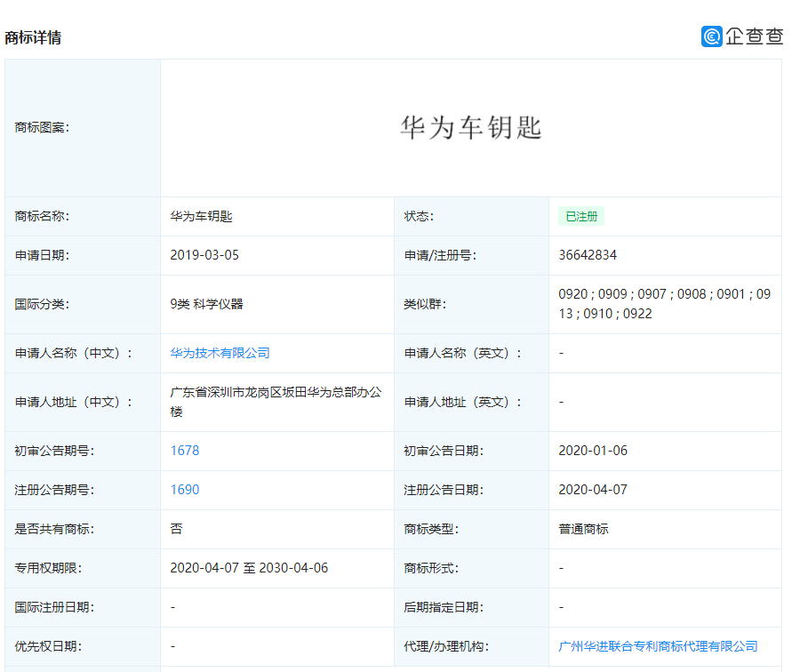Select the 华为车钥匙 trademark name value
This screenshot has height=672, width=792.
[x=201, y=216]
